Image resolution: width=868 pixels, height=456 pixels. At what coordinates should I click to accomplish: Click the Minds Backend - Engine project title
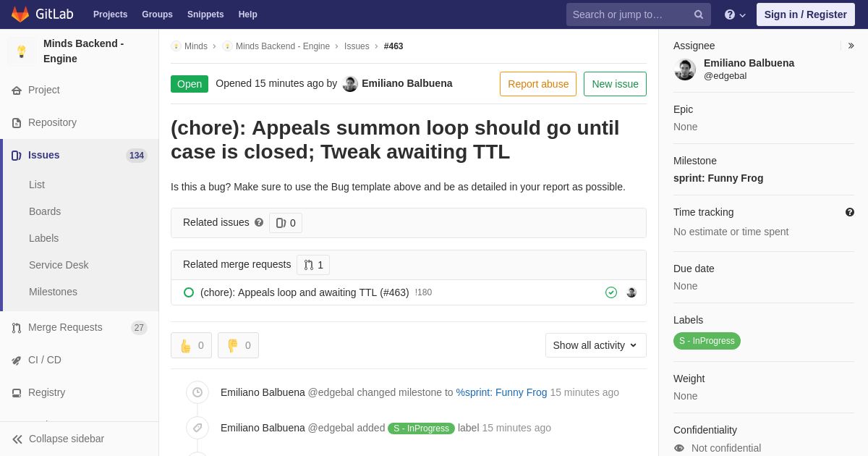(x=83, y=51)
